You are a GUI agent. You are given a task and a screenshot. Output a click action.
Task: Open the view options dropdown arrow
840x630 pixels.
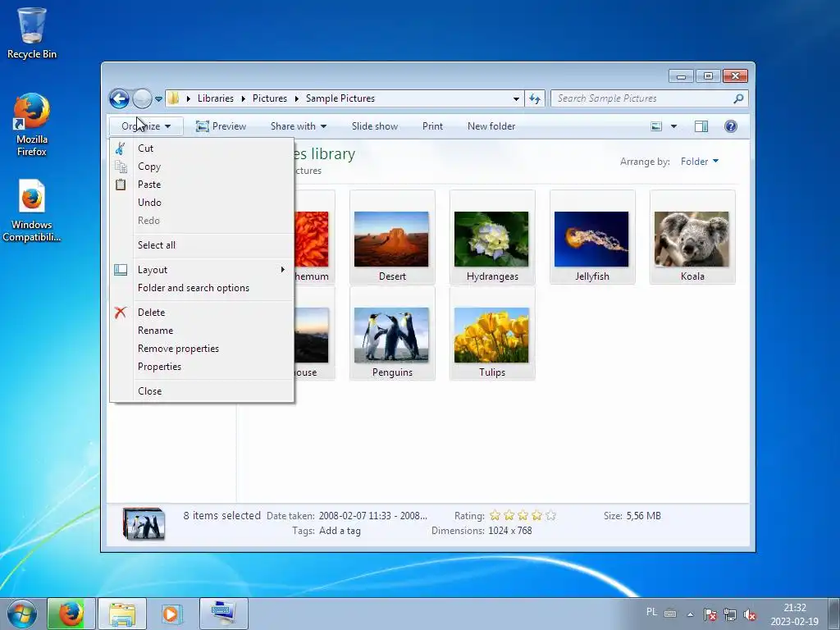674,126
